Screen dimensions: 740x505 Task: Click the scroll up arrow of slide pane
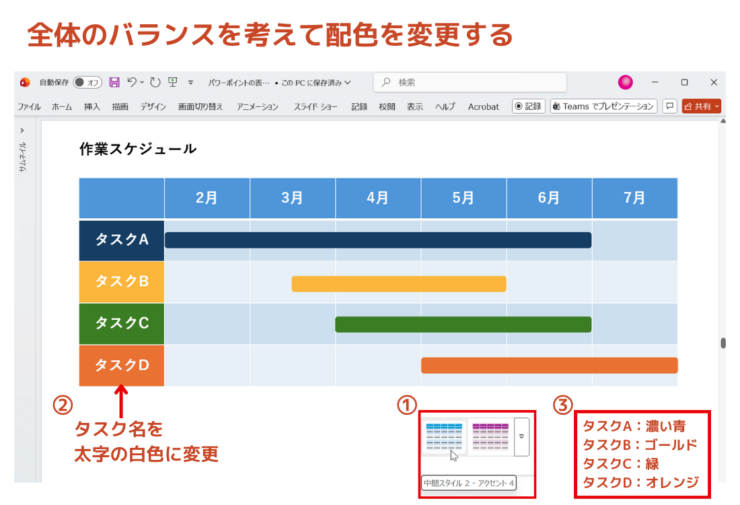723,121
